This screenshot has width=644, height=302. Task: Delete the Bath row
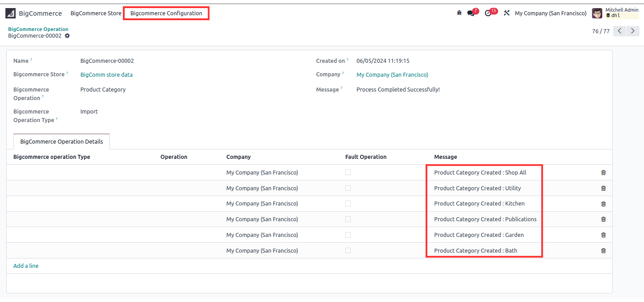(603, 250)
